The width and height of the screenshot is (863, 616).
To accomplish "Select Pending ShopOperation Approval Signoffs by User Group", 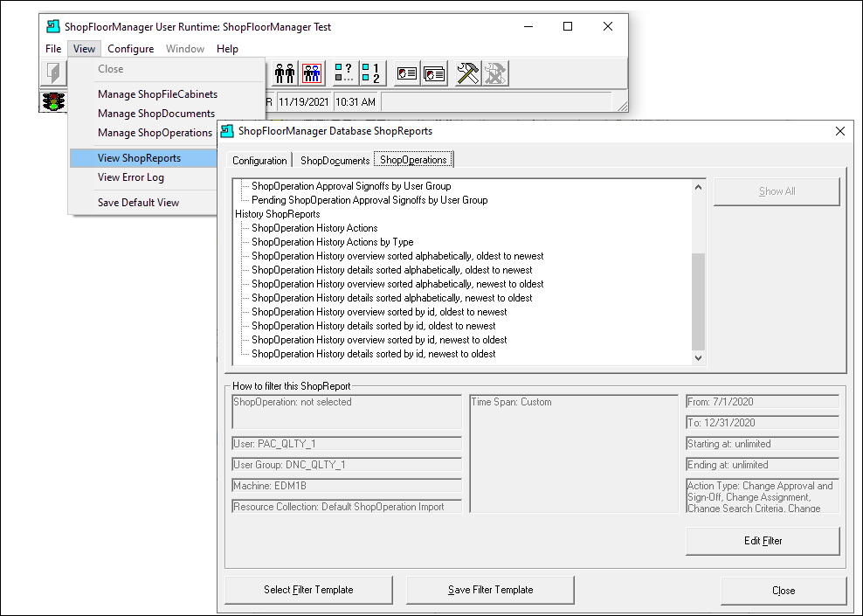I will 369,200.
